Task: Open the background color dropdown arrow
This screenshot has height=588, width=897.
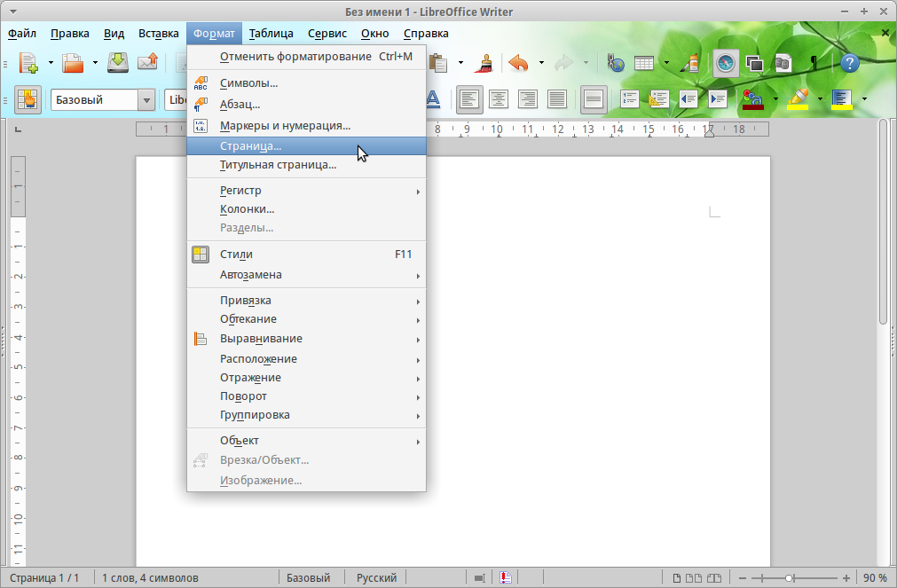Action: (x=864, y=99)
